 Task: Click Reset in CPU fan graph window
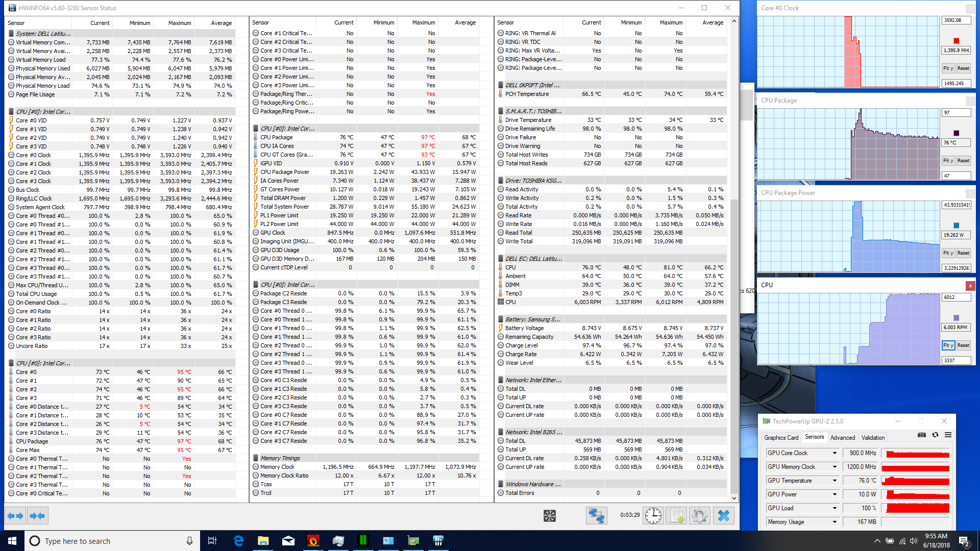(963, 345)
